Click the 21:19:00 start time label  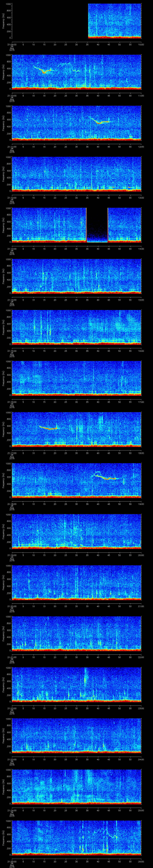pos(12,555)
